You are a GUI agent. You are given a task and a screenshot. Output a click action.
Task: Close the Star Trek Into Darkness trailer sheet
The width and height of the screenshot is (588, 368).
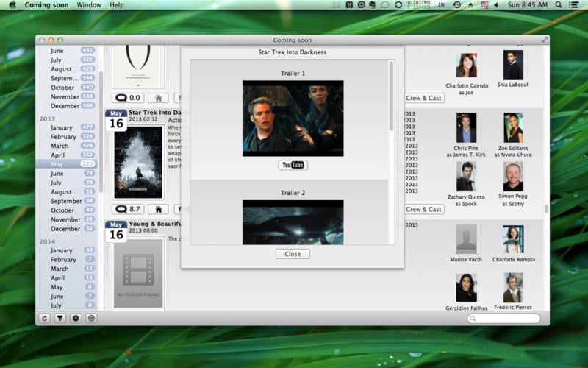click(293, 254)
